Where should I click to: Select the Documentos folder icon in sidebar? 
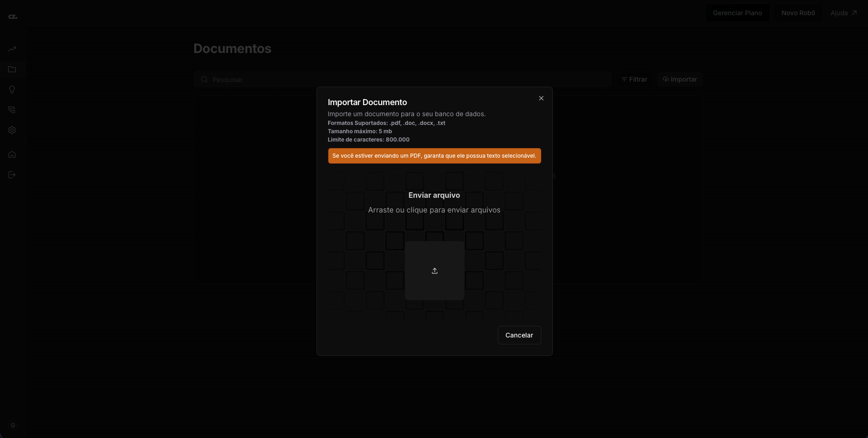[x=12, y=69]
